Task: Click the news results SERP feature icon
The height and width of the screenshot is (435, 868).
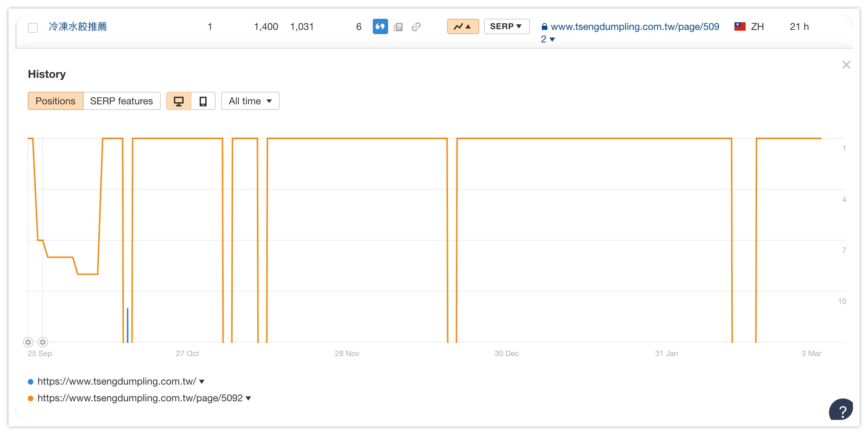Action: tap(398, 27)
